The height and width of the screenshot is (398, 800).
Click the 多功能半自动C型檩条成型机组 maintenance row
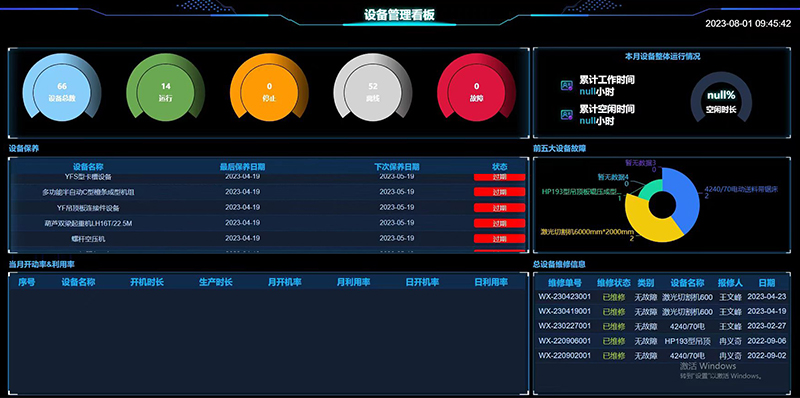tap(268, 192)
